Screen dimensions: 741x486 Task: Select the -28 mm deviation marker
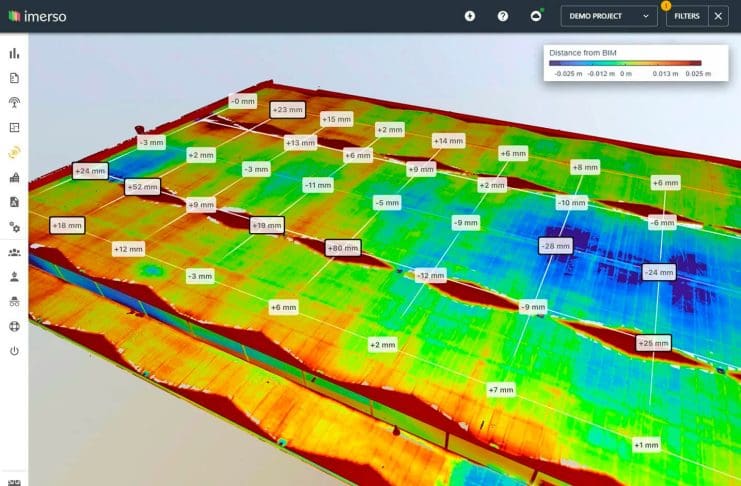(x=554, y=245)
